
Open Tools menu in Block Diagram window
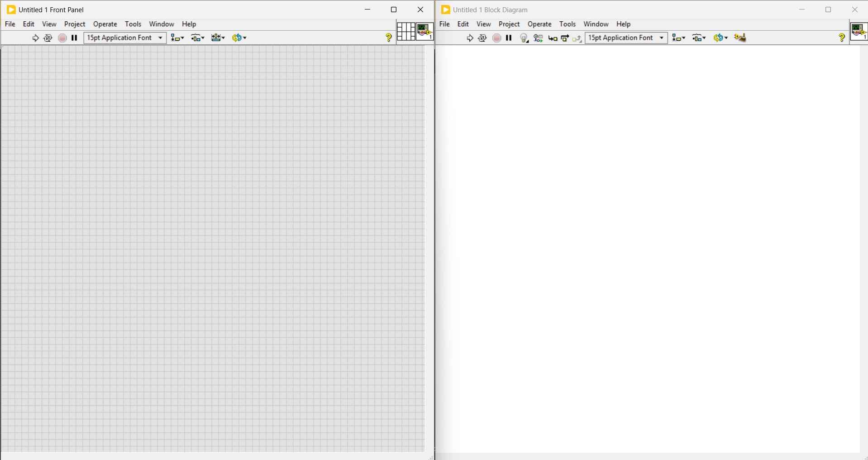[568, 24]
